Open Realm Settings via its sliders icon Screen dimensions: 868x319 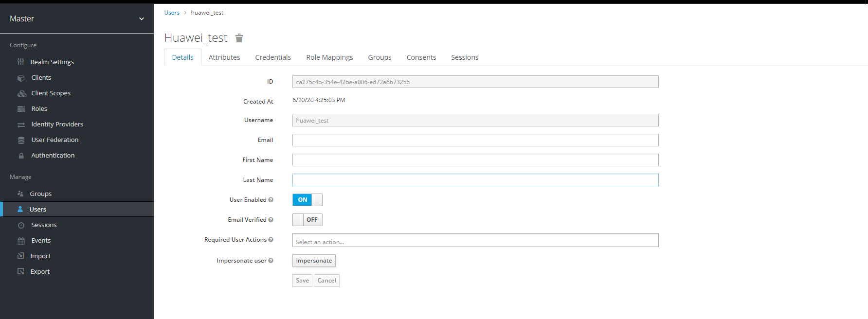tap(21, 62)
